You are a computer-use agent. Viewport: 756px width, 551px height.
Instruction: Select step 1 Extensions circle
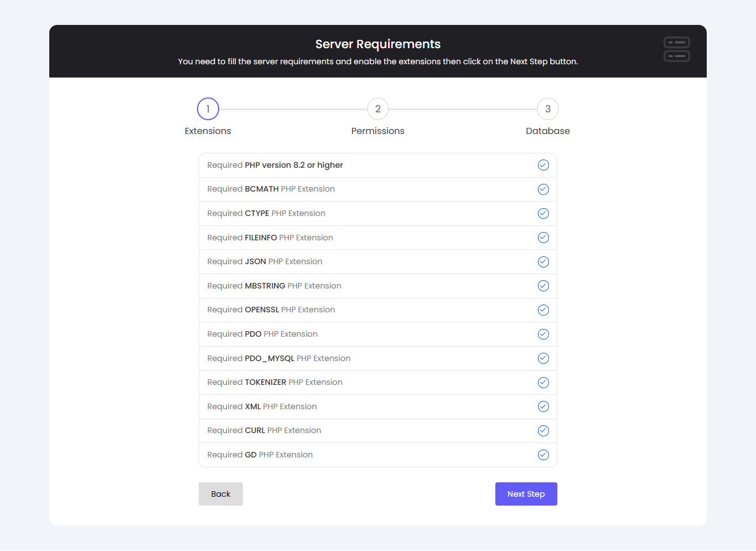click(208, 109)
